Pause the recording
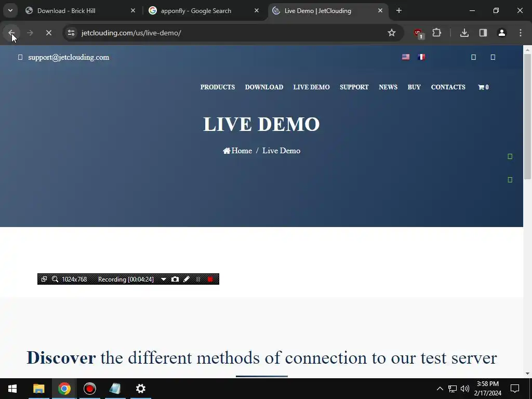Screen dimensions: 532x399 [198, 279]
